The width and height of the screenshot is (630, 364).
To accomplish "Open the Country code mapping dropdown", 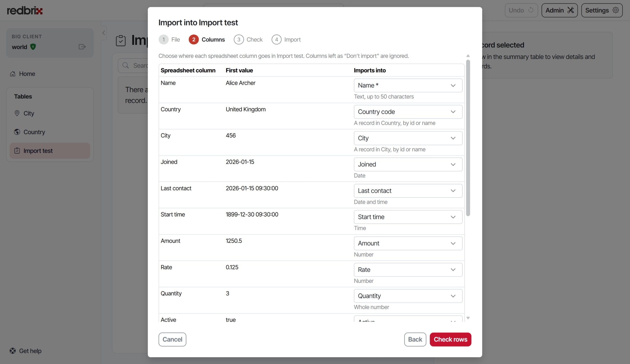I will point(408,112).
